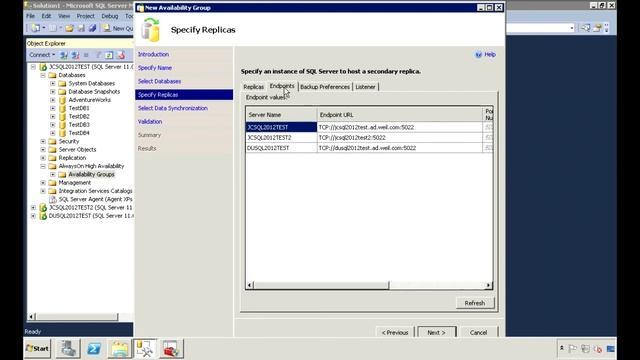640x360 pixels.
Task: Expand the Security folder node
Action: pyautogui.click(x=43, y=141)
